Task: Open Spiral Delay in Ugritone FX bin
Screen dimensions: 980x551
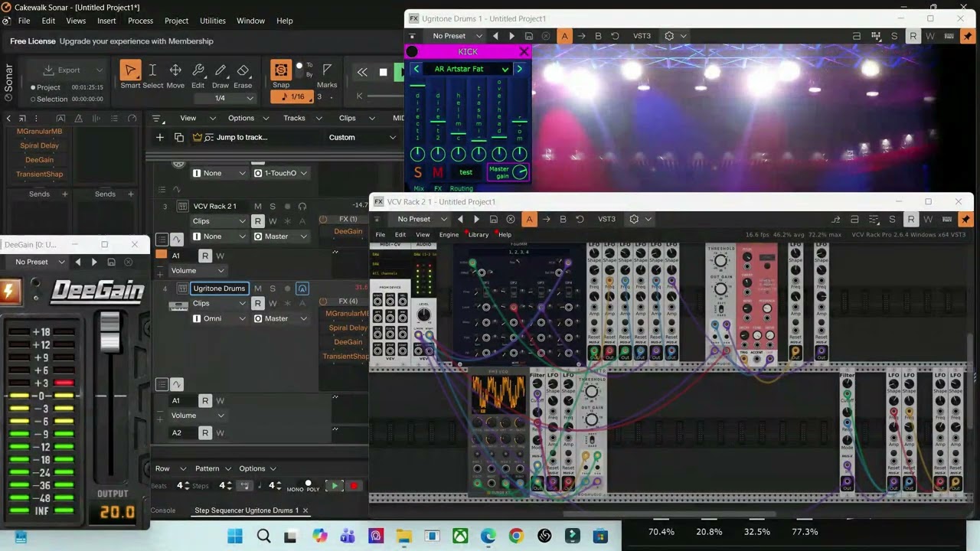Action: click(348, 328)
